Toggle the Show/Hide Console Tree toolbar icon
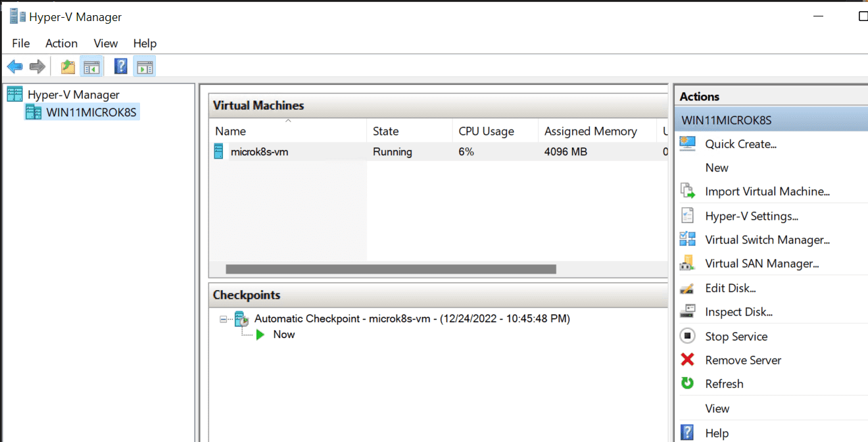Screen dimensions: 868x442 (91, 66)
